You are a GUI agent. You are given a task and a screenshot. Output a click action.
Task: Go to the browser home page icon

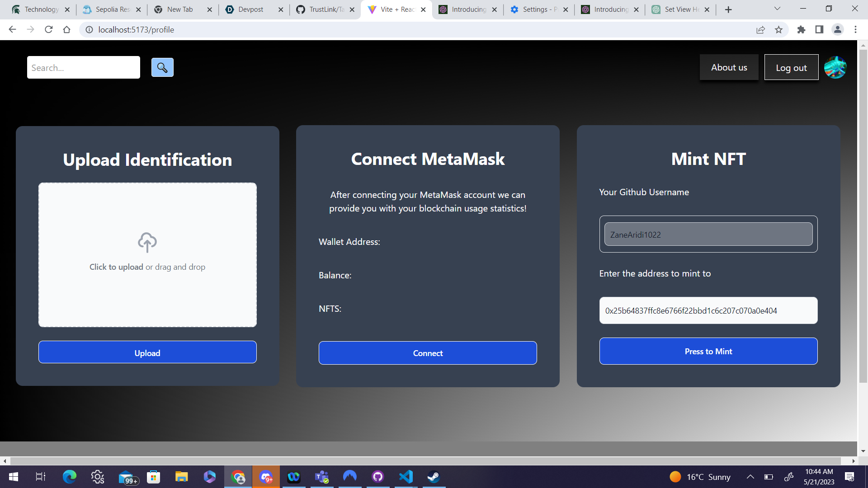[x=67, y=30]
